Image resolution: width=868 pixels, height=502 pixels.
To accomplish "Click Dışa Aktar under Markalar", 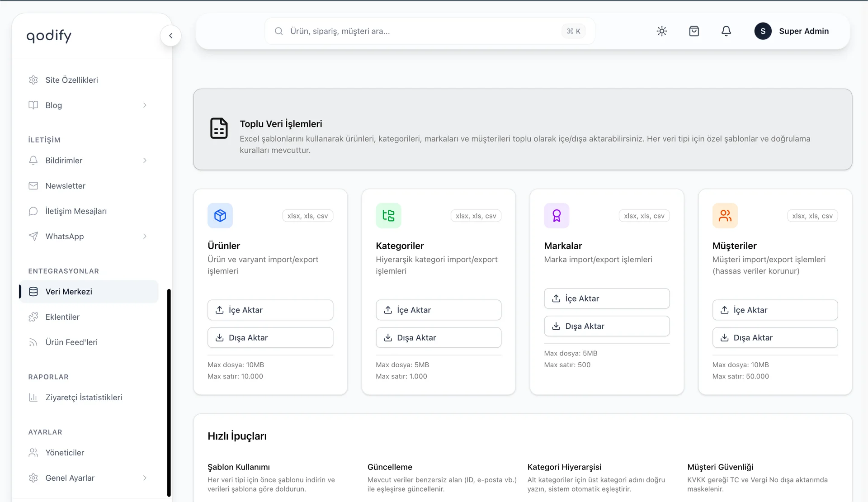I will pyautogui.click(x=606, y=326).
